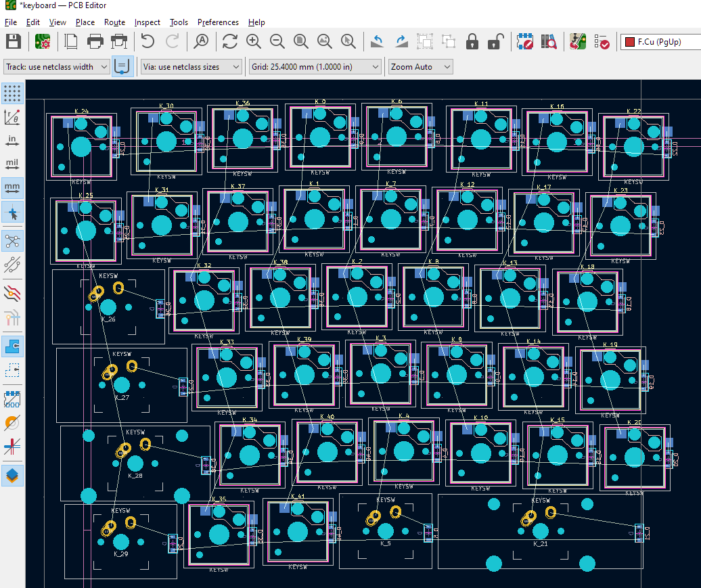Select the K_21 reference label

[x=541, y=544]
